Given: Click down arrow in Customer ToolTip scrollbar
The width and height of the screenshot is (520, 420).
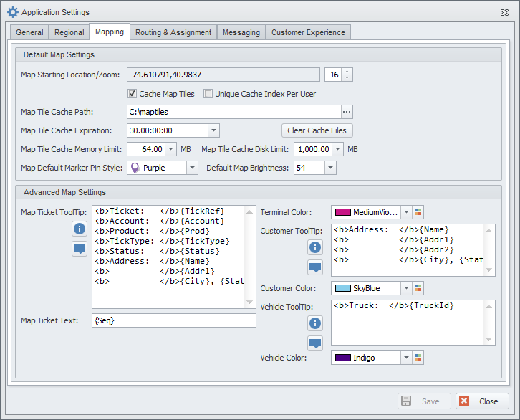Looking at the screenshot, I should [488, 269].
